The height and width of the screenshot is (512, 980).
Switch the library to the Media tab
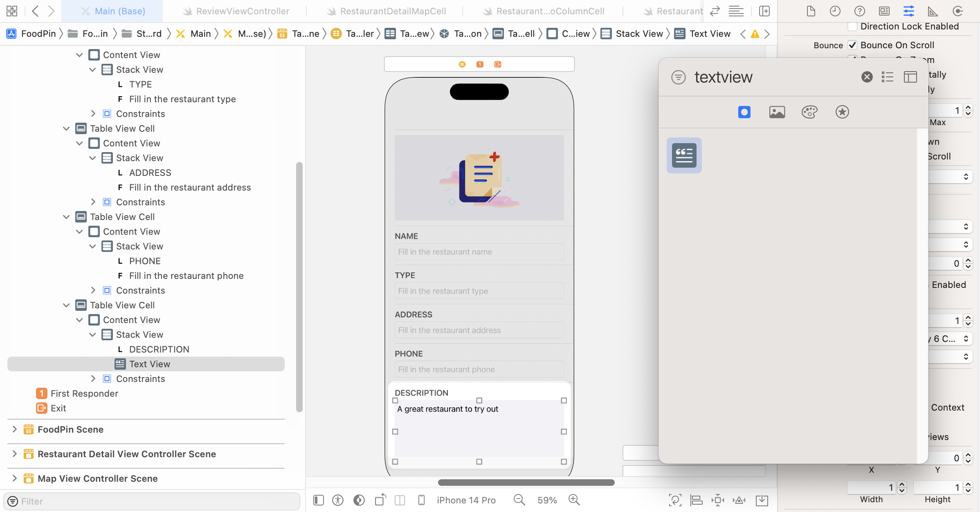click(777, 112)
